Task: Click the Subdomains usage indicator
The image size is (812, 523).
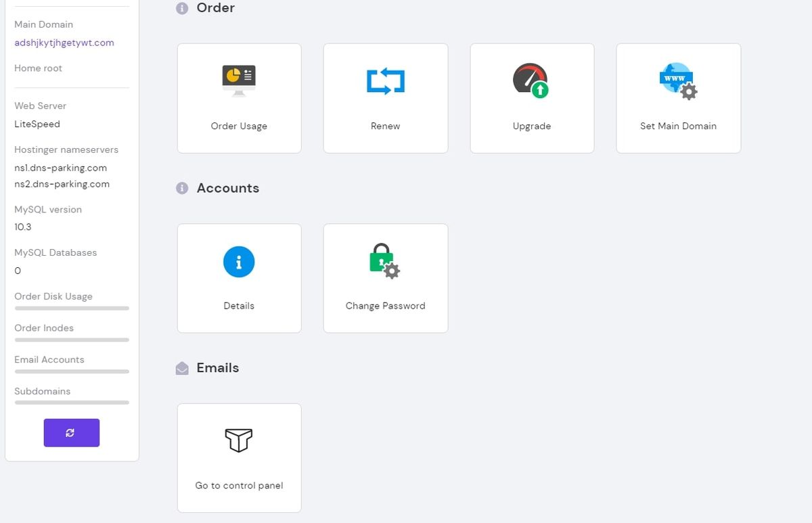Action: 71,403
